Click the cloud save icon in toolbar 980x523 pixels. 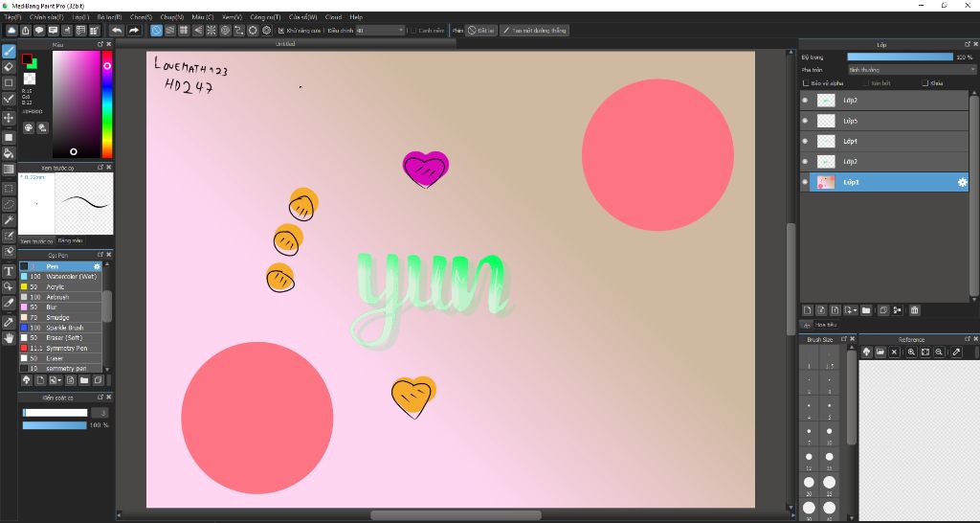coord(11,30)
